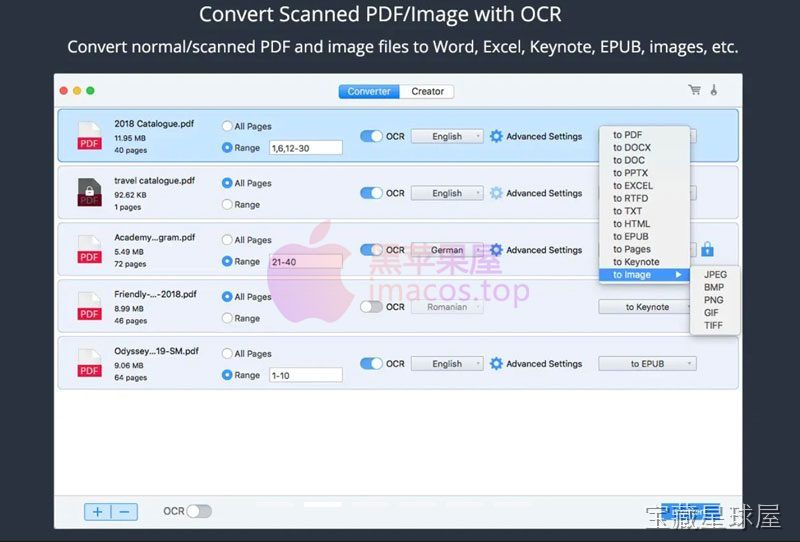Click Advanced Settings label for Odyssey...19-SM.pdf
This screenshot has width=800, height=542.
click(544, 363)
